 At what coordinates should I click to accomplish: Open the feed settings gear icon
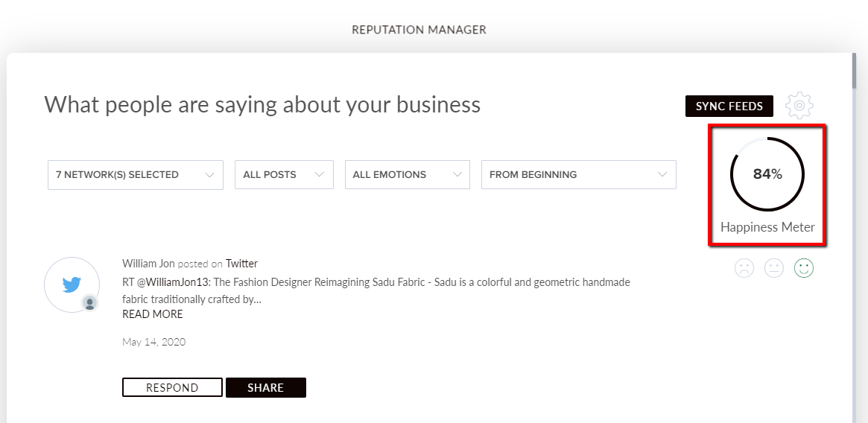[799, 106]
